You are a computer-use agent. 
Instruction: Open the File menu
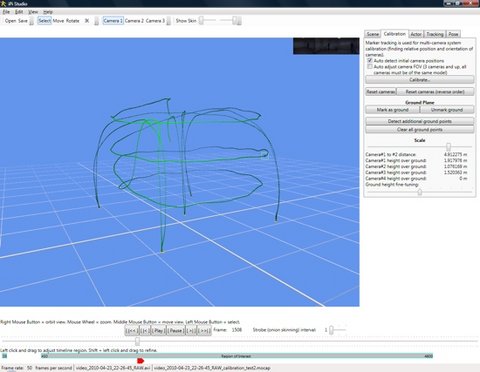pos(6,12)
